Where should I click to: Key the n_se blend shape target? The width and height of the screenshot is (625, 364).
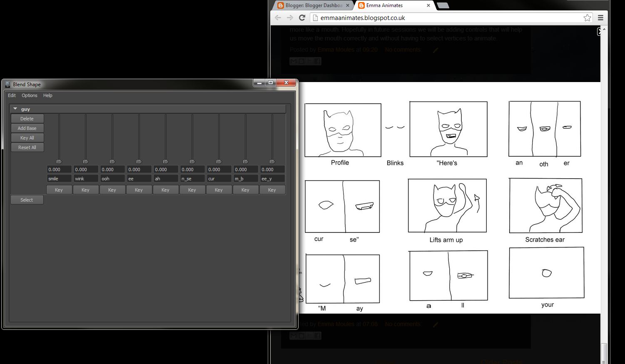pos(192,190)
